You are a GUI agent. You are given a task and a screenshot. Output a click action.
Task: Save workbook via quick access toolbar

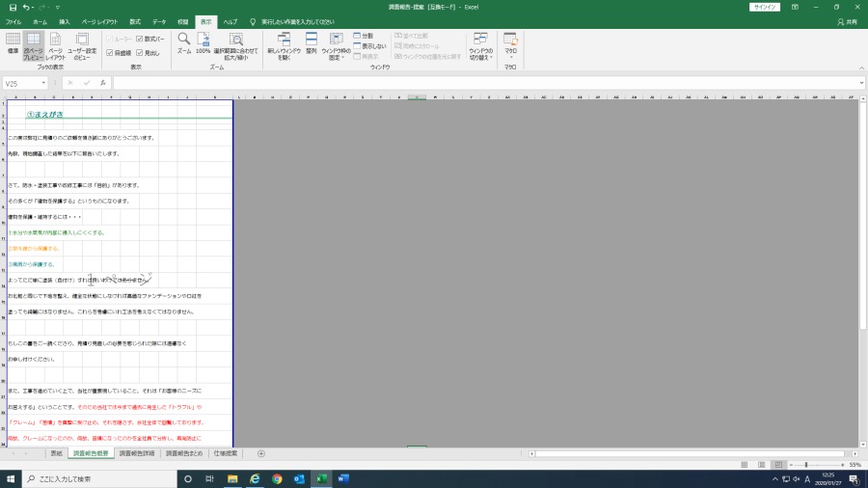tap(13, 7)
